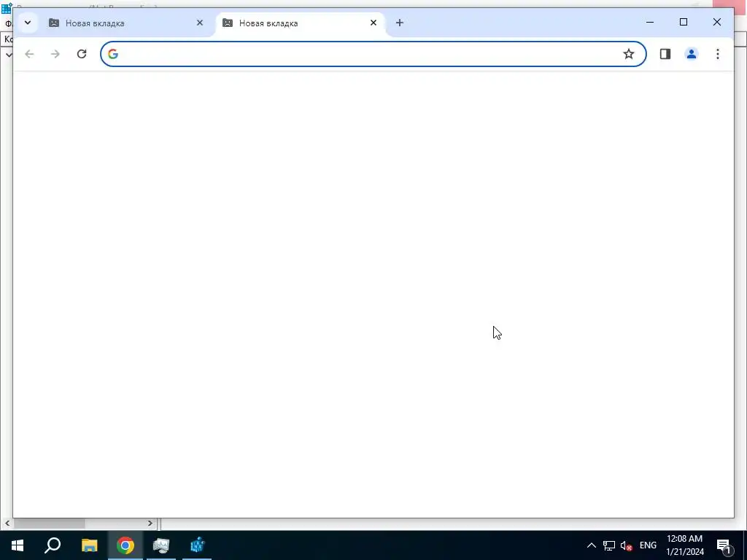Change the ENG input language
The height and width of the screenshot is (560, 747).
click(x=648, y=545)
